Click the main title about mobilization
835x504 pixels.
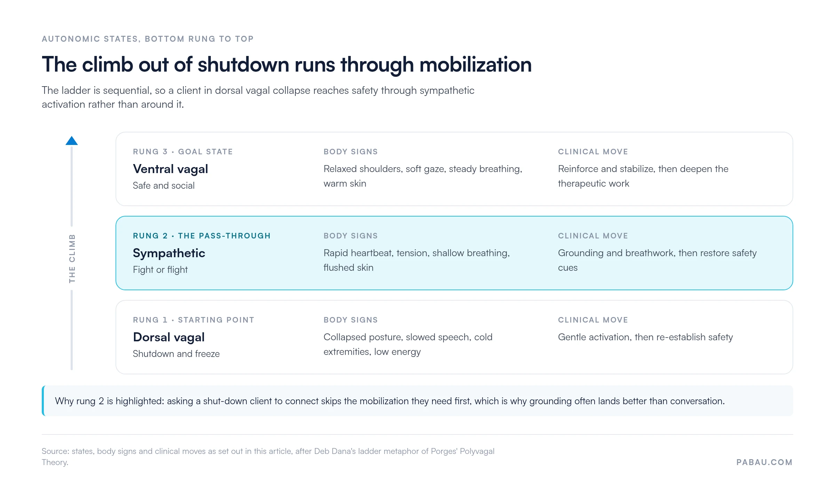(287, 65)
